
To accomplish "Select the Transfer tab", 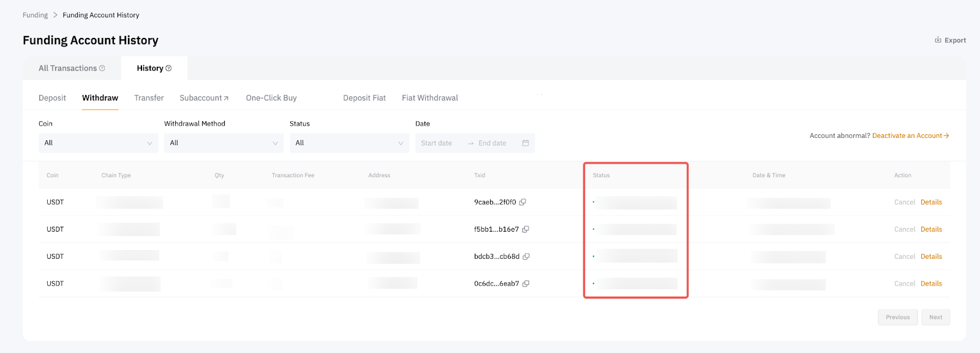I will (x=149, y=98).
